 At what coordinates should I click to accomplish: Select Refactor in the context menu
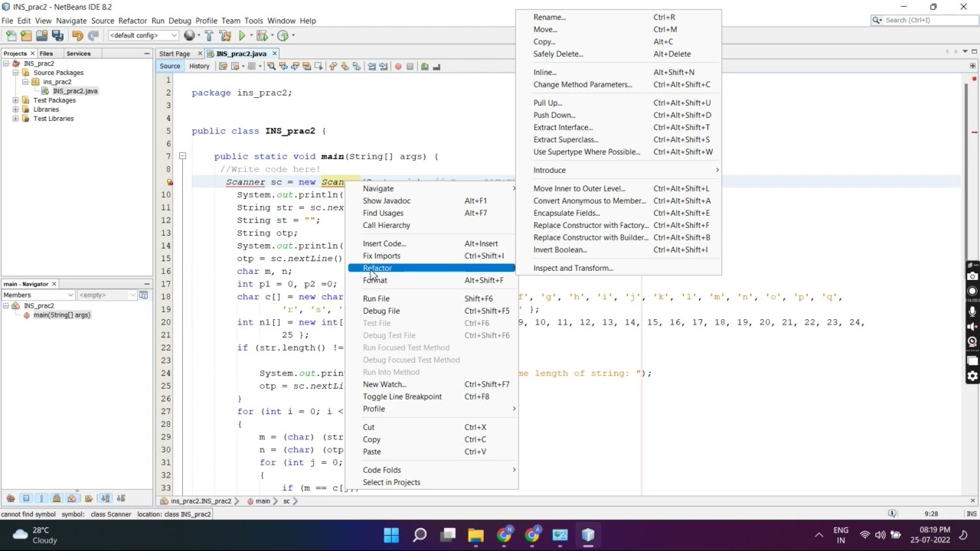click(x=432, y=268)
